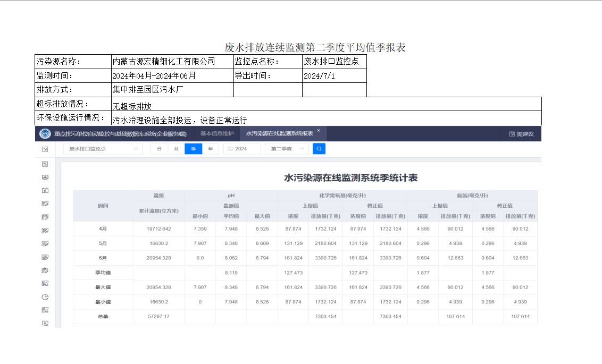Close the 水污染源在线监测系统报表 tab

318,130
